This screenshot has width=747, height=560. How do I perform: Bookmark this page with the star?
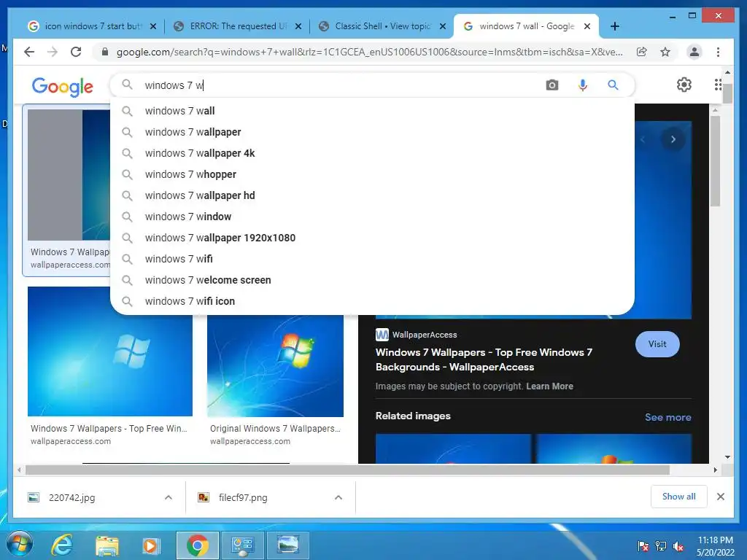click(665, 52)
